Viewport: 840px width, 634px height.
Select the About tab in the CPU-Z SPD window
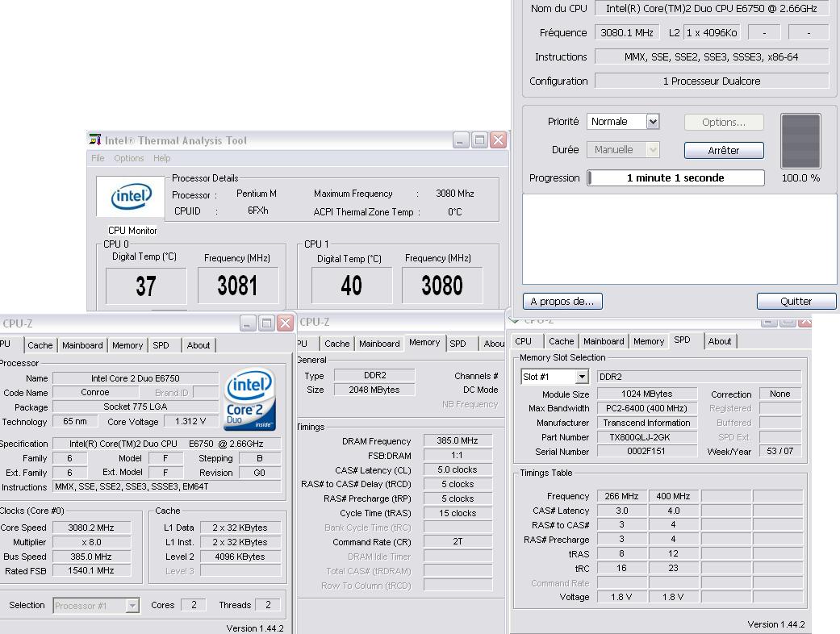720,341
